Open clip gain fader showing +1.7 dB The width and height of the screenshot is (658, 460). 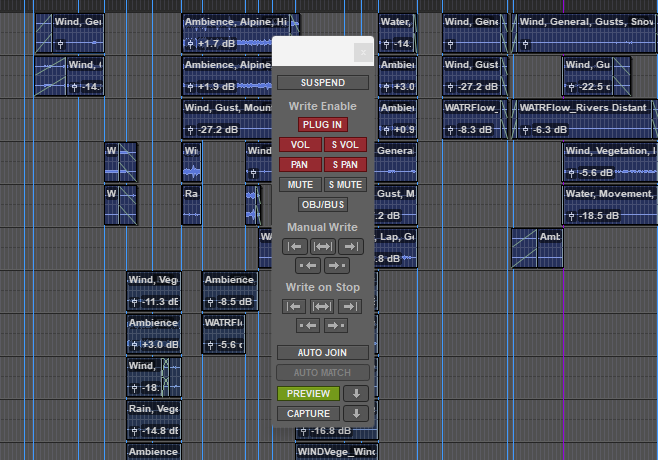191,44
